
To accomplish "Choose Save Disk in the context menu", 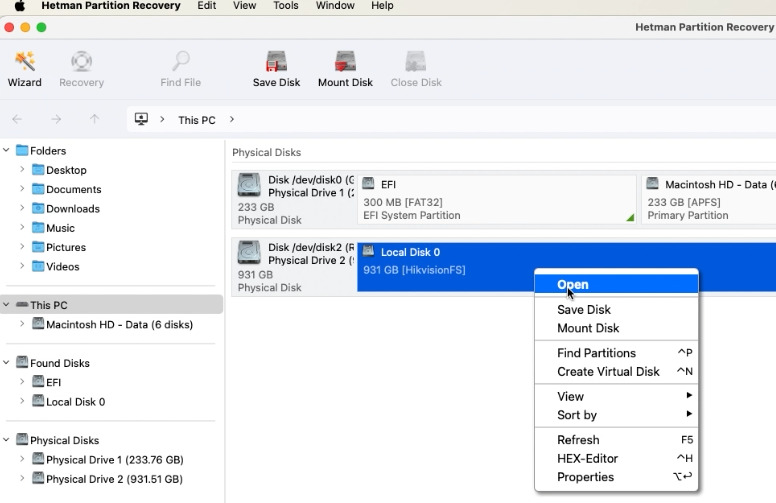I will [616, 309].
